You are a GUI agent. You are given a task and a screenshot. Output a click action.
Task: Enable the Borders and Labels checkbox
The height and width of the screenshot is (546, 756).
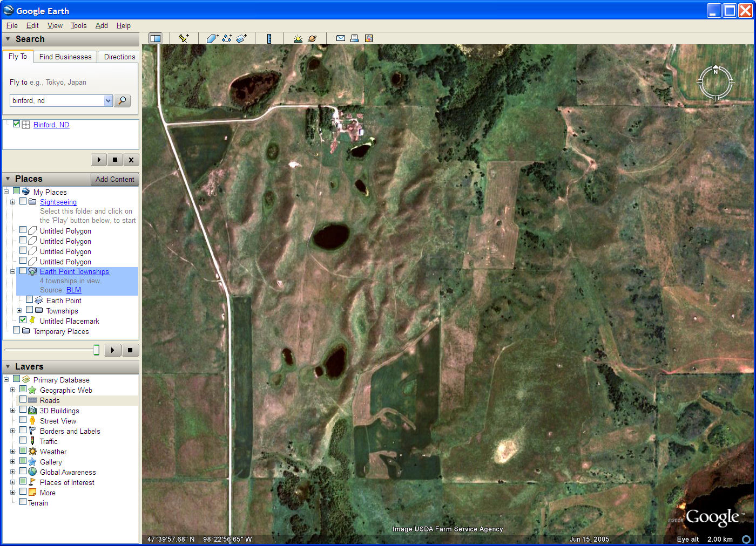pos(23,431)
